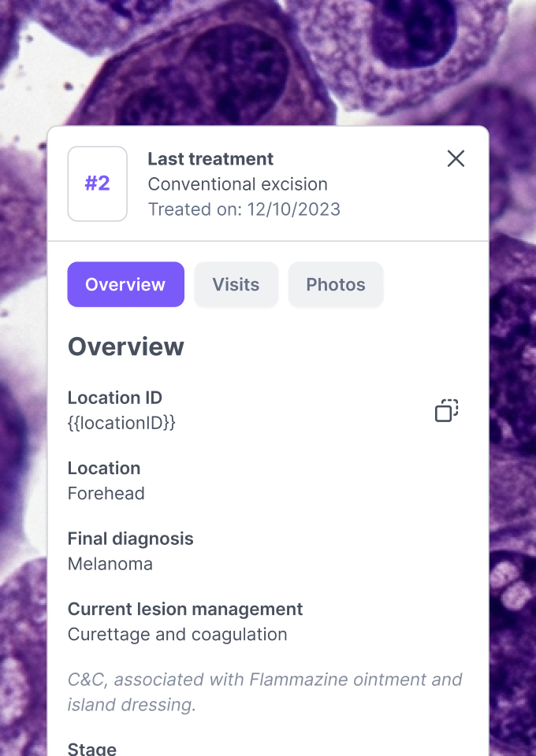The width and height of the screenshot is (536, 756).
Task: Close the lesion details panel
Action: [x=456, y=158]
